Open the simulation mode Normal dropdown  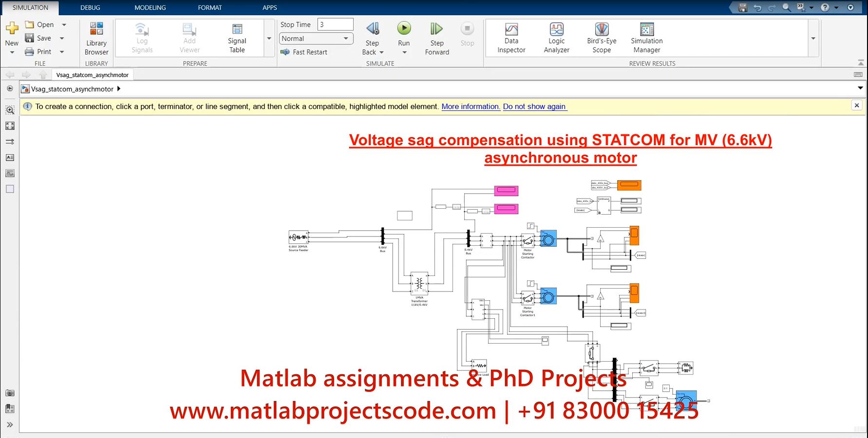tap(316, 38)
